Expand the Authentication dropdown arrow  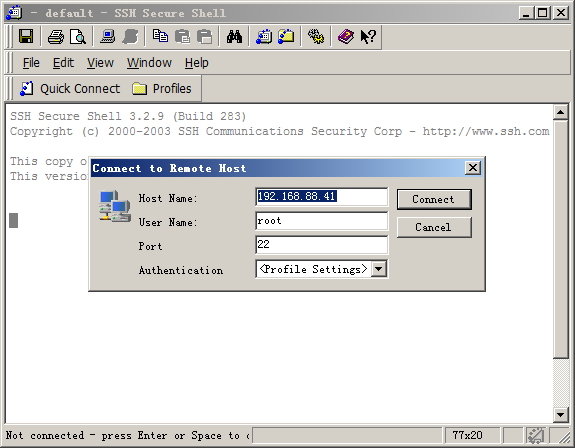pos(378,269)
